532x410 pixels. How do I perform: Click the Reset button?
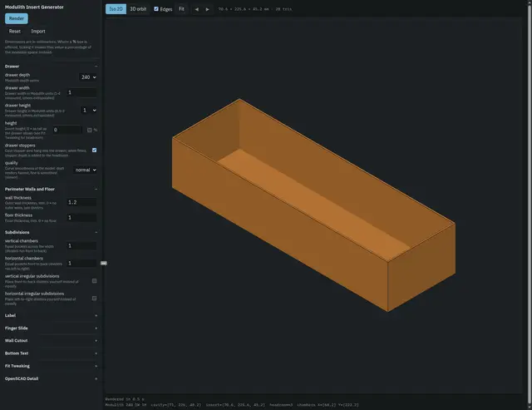(15, 32)
